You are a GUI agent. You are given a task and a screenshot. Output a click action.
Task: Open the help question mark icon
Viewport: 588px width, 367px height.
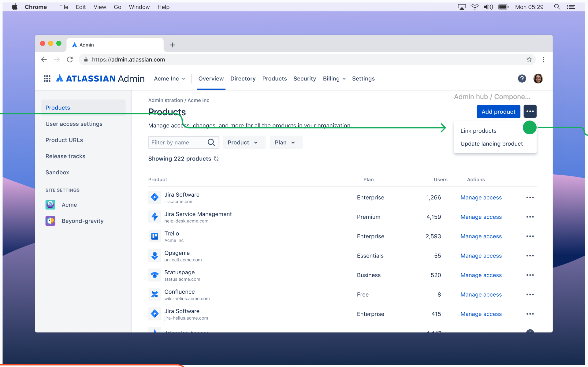522,79
